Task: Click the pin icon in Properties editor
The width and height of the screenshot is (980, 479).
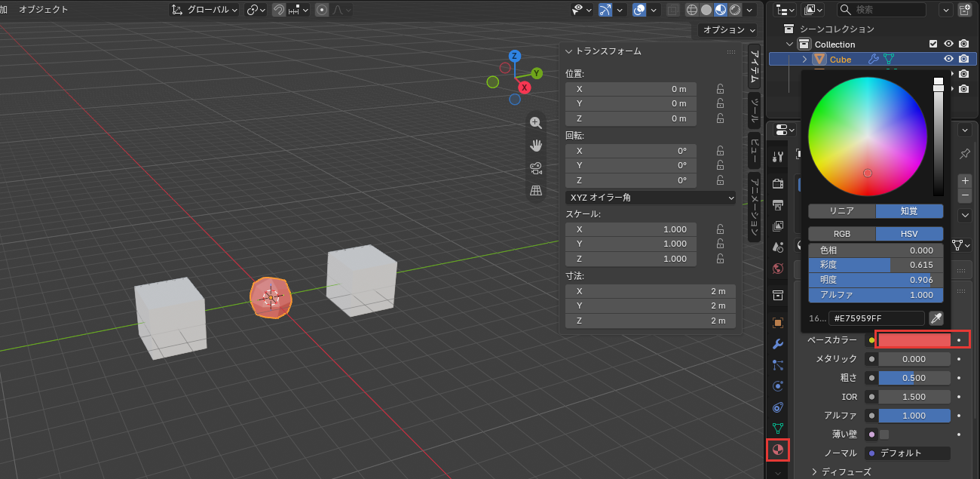Action: point(964,154)
